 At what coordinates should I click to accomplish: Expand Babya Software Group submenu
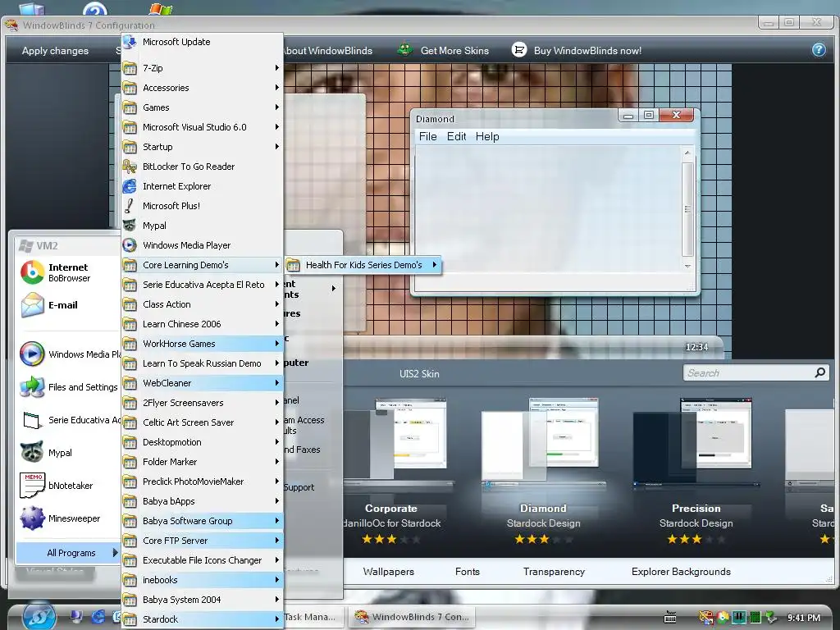[x=202, y=521]
